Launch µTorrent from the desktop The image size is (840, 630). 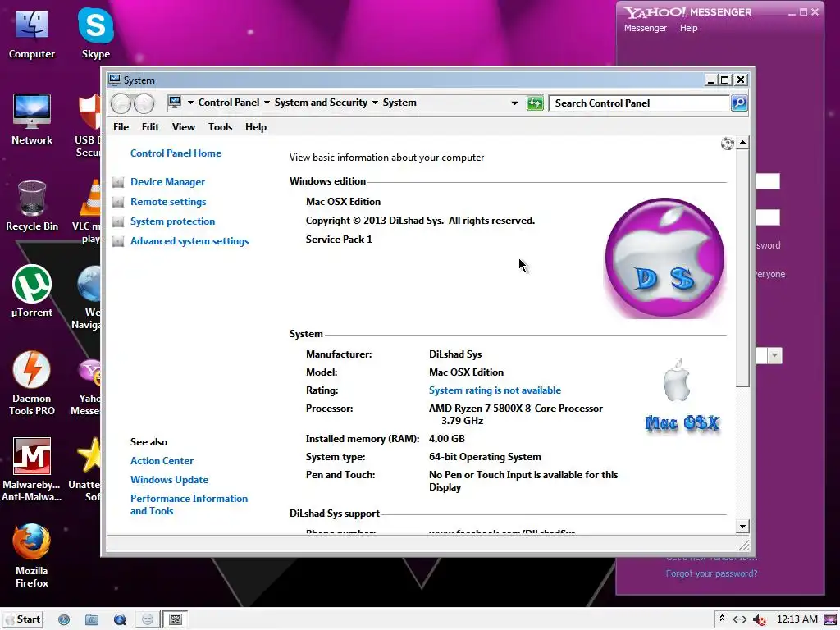(x=32, y=292)
